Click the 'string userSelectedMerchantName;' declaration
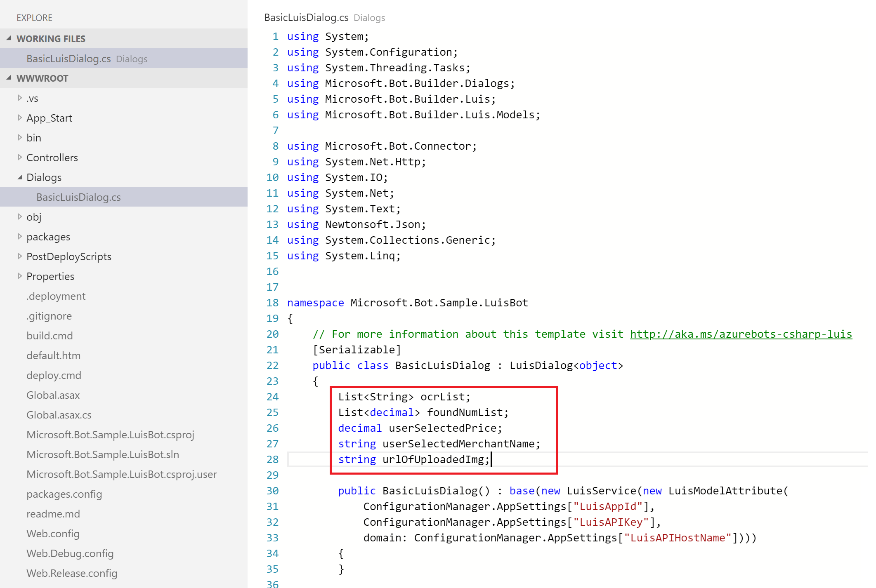 click(439, 444)
